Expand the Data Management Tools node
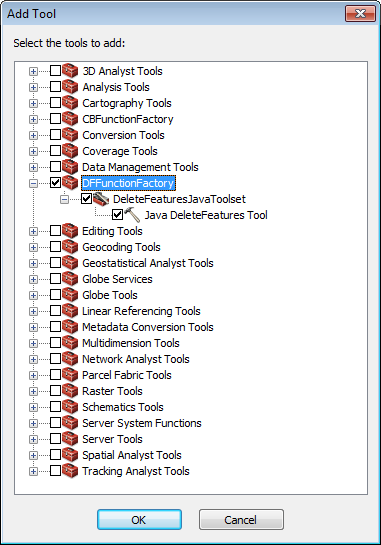The image size is (381, 545). pyautogui.click(x=33, y=167)
